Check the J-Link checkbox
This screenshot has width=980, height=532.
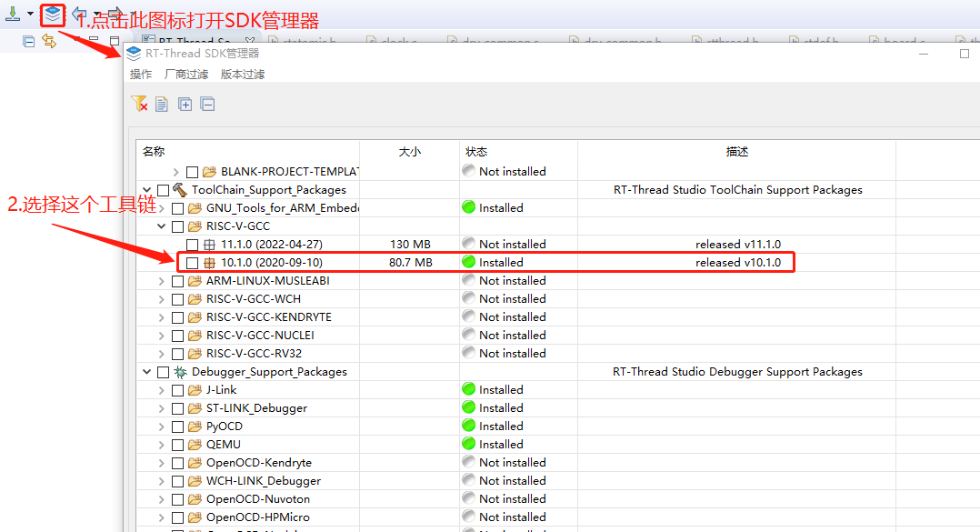point(177,391)
